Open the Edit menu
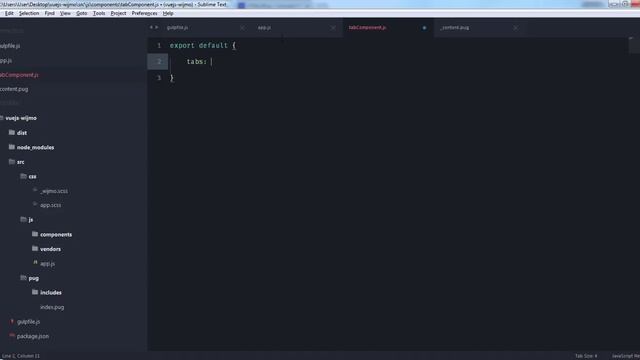Viewport: 640px width, 360px height. [9, 13]
